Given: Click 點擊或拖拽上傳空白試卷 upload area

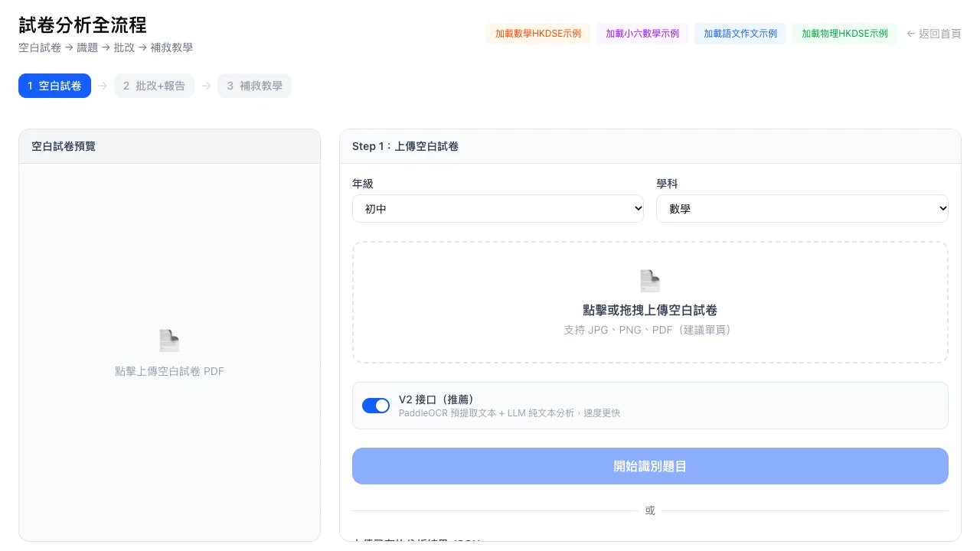Looking at the screenshot, I should point(650,302).
